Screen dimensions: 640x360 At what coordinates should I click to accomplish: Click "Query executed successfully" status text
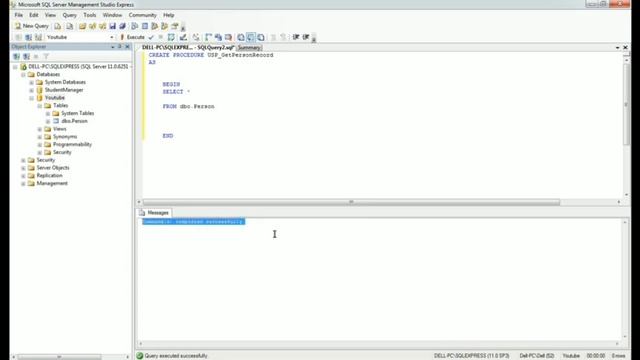[x=176, y=356]
